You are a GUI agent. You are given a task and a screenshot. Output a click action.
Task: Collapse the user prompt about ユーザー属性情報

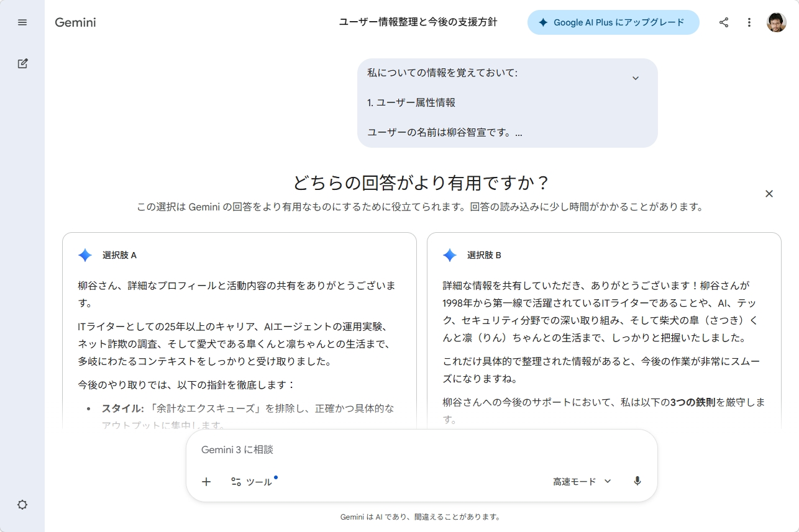(x=636, y=78)
